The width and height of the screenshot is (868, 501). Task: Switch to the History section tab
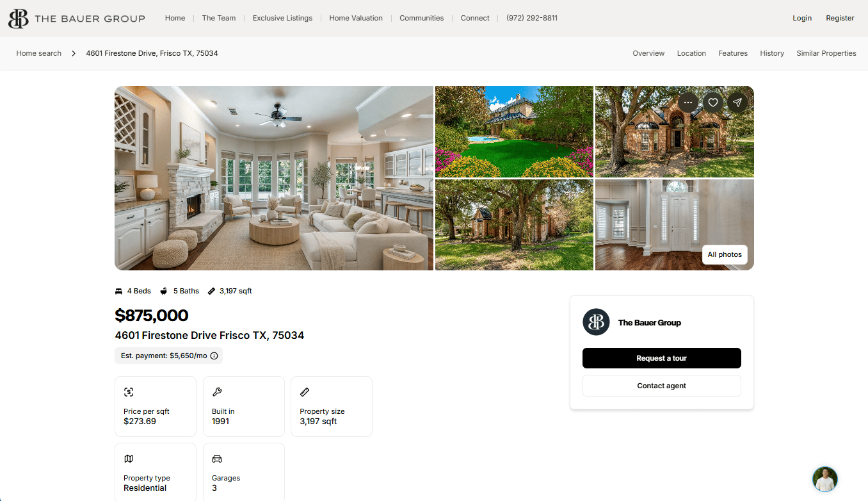point(772,53)
